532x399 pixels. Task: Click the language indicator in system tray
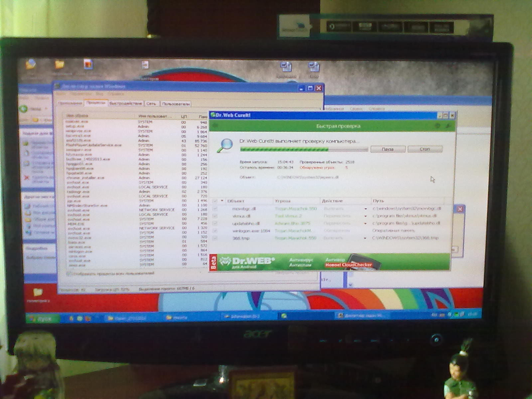point(434,314)
